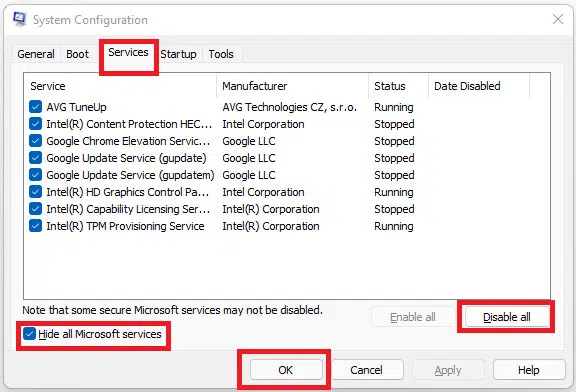The width and height of the screenshot is (576, 392).
Task: Toggle Google Update Service (gupdate) checkbox
Action: coord(35,158)
